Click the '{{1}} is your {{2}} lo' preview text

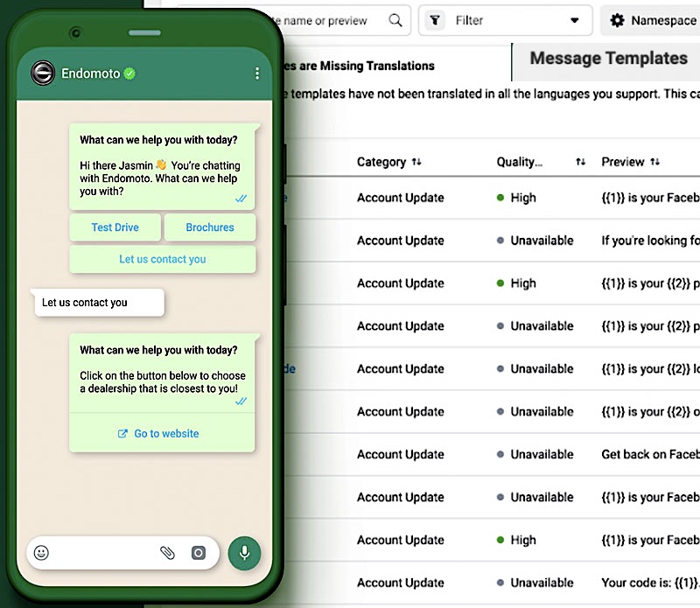coord(650,368)
